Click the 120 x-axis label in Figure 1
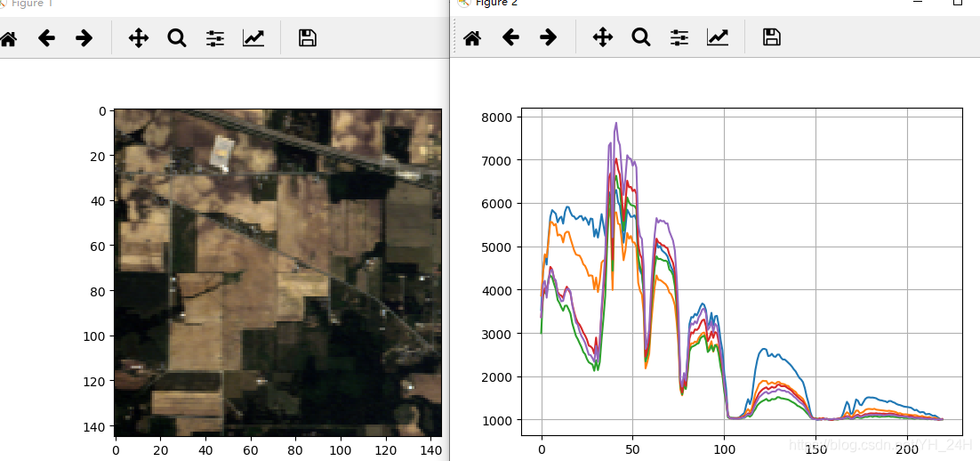This screenshot has width=980, height=461. (x=386, y=449)
